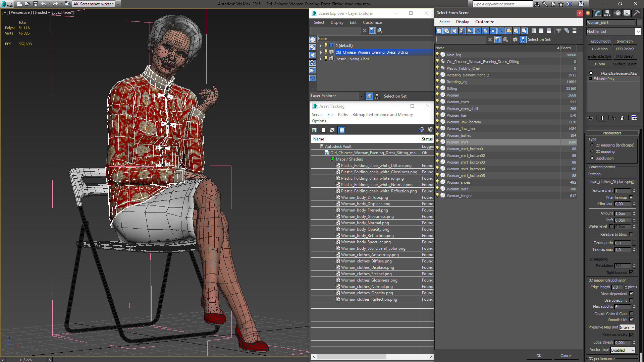Open Display menu in Select From Scene
Viewport: 644px width, 362px height.
click(462, 22)
